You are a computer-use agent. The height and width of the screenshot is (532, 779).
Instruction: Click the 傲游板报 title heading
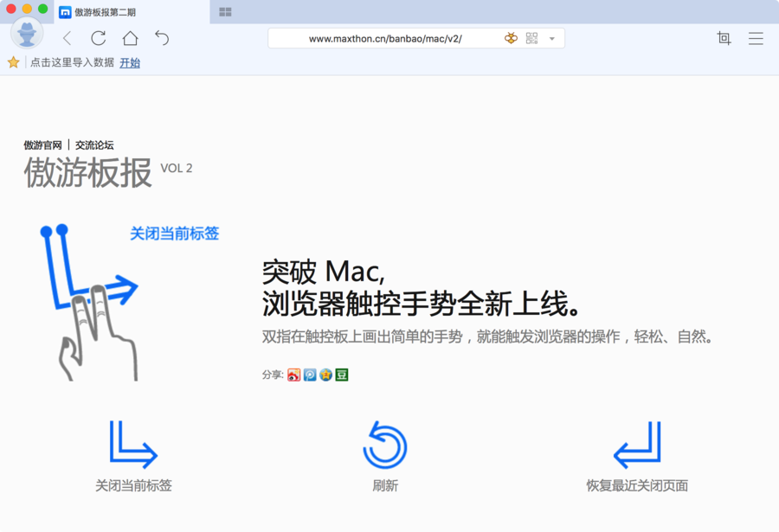[88, 172]
